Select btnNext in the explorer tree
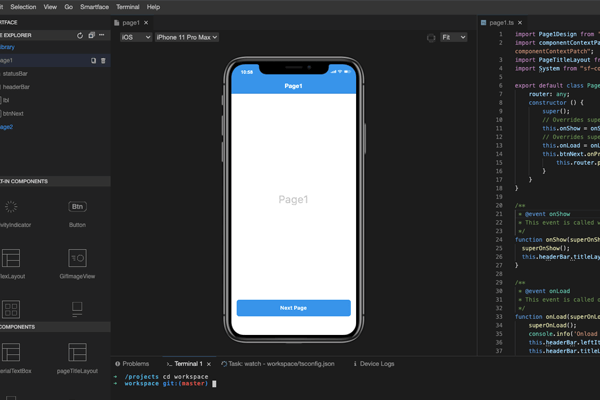This screenshot has width=600, height=400. click(14, 114)
